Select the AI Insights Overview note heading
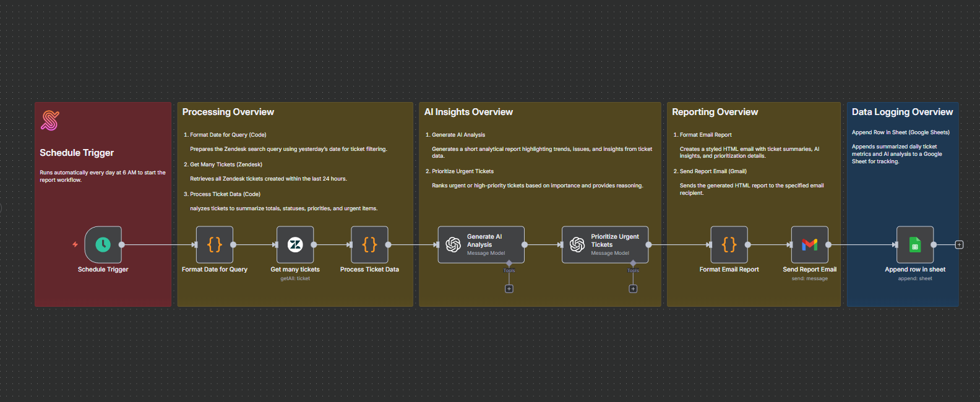Screen dimensions: 980x402 pyautogui.click(x=468, y=112)
